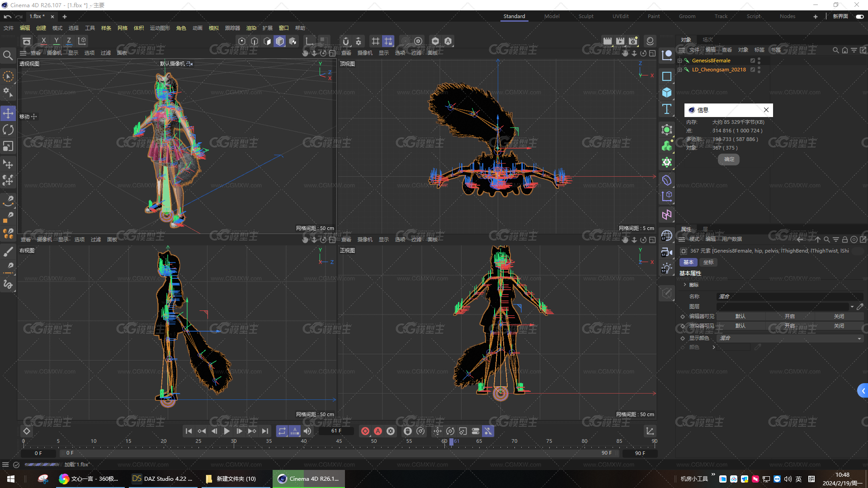Add a camera object from side palette
The width and height of the screenshot is (868, 488).
(667, 252)
